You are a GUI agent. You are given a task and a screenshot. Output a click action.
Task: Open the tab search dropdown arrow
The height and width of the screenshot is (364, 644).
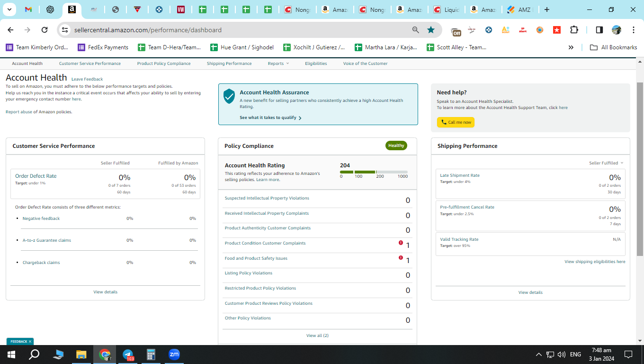tap(10, 9)
